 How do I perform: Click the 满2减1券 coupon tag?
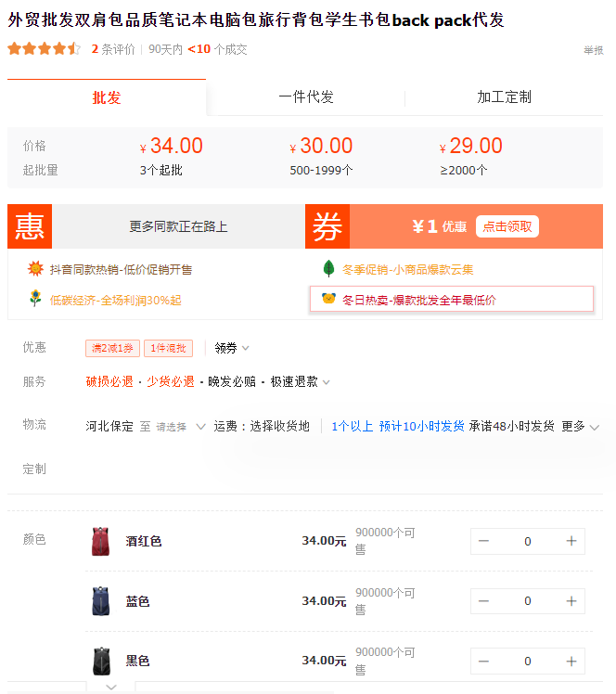(112, 348)
